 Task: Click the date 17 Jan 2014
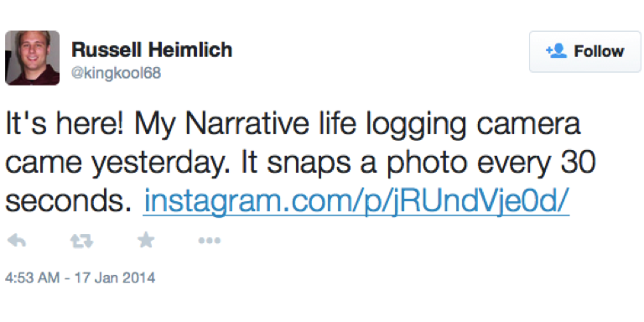pyautogui.click(x=115, y=278)
